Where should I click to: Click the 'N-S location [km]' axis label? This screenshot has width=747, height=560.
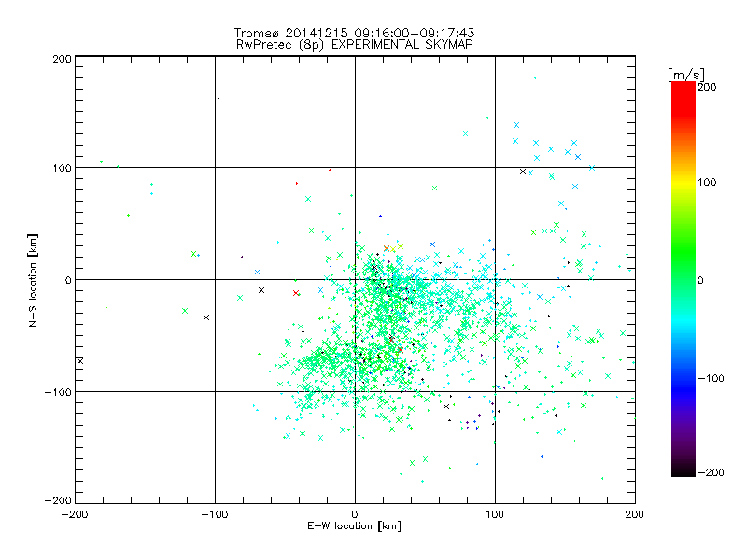point(33,281)
